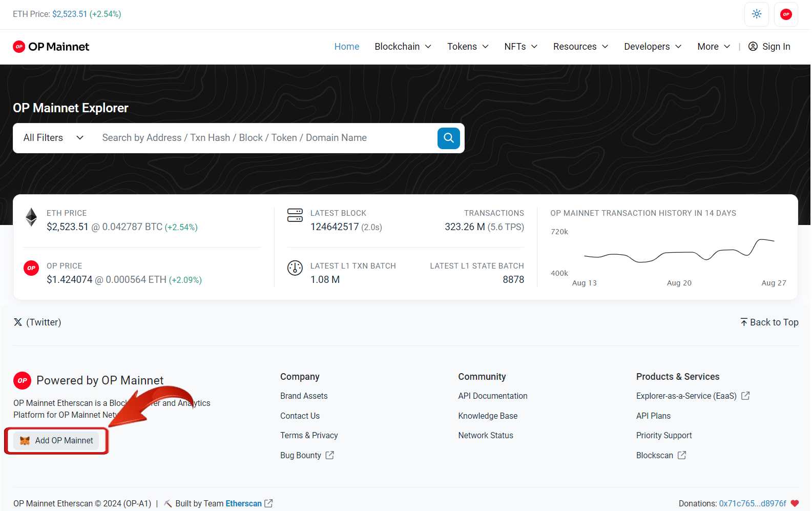Open latest L1 txn batch 1.08 M
Viewport: 812px width, 511px height.
[325, 280]
